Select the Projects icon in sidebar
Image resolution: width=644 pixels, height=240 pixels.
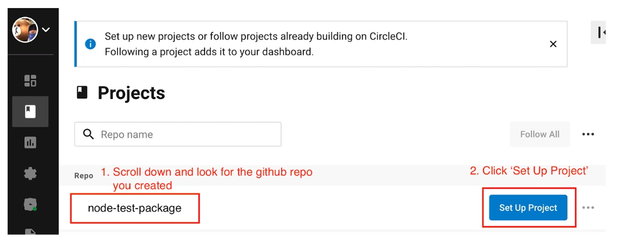(30, 111)
